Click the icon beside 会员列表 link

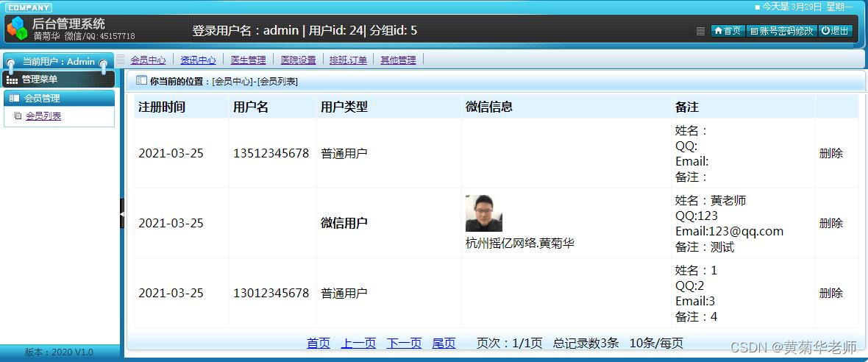point(18,116)
